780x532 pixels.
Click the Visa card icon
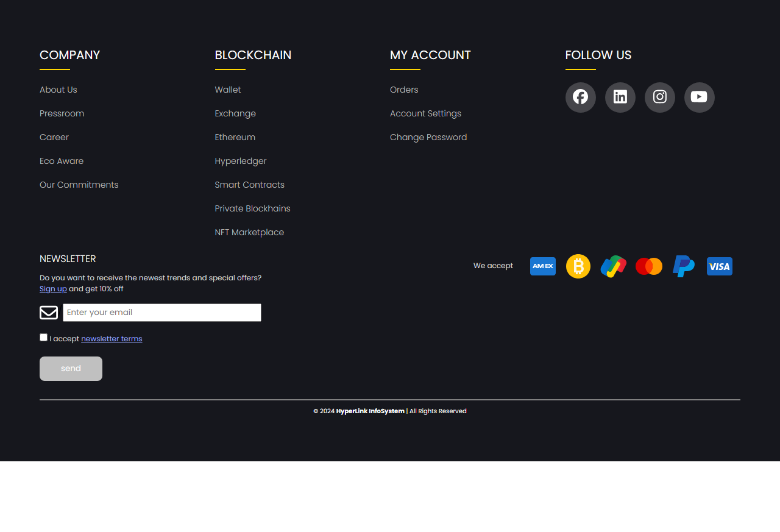[719, 266]
